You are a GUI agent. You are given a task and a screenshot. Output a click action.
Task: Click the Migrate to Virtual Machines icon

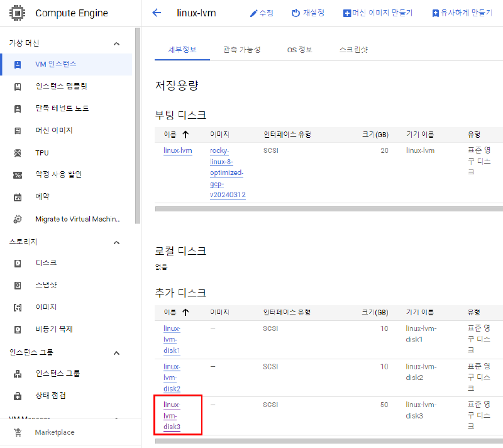[18, 219]
